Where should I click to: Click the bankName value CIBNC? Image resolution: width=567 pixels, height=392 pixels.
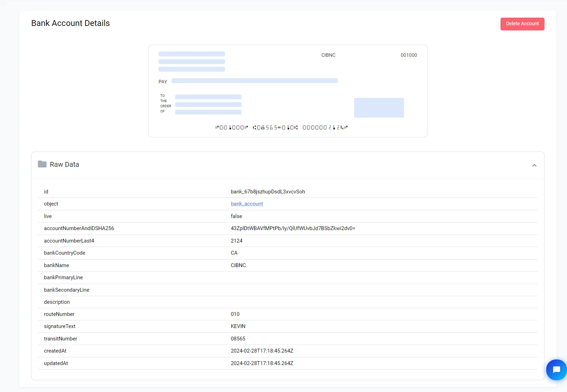238,265
